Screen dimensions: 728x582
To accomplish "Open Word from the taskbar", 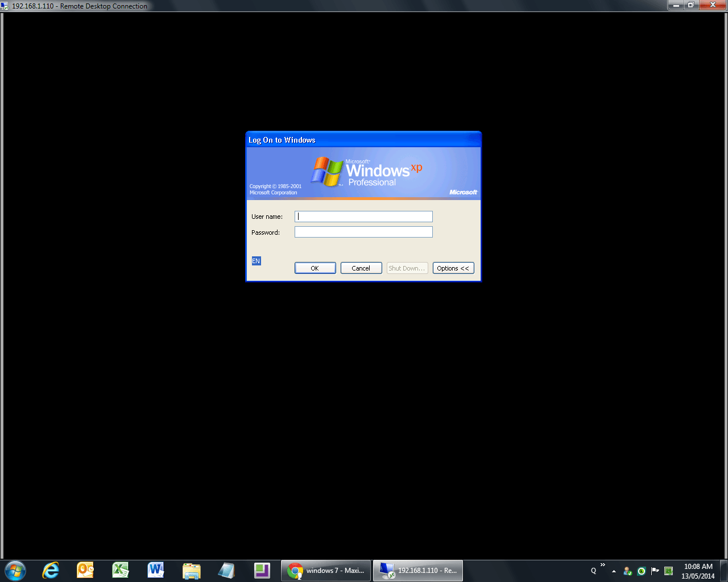I will point(156,571).
